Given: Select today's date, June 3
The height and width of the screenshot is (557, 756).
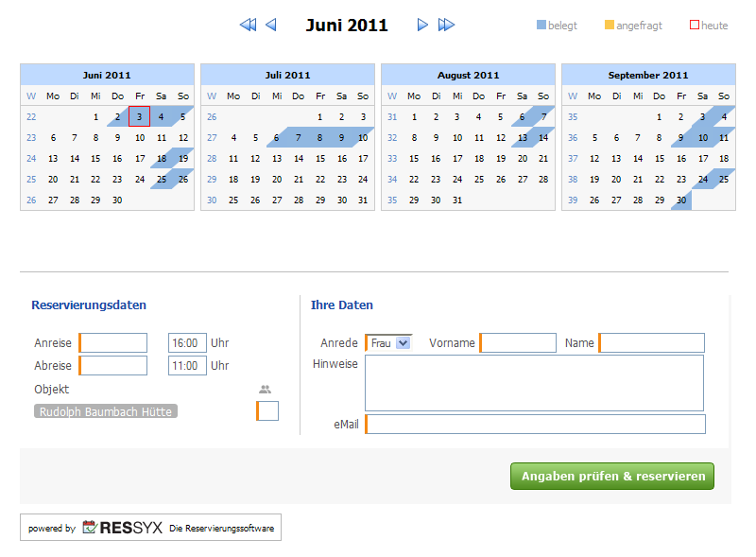Looking at the screenshot, I should [139, 116].
